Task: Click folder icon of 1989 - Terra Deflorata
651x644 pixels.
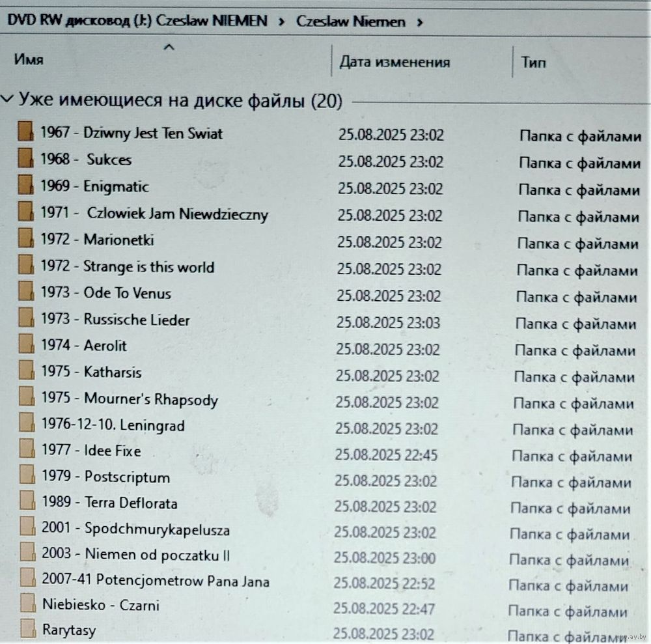Action: coord(28,500)
